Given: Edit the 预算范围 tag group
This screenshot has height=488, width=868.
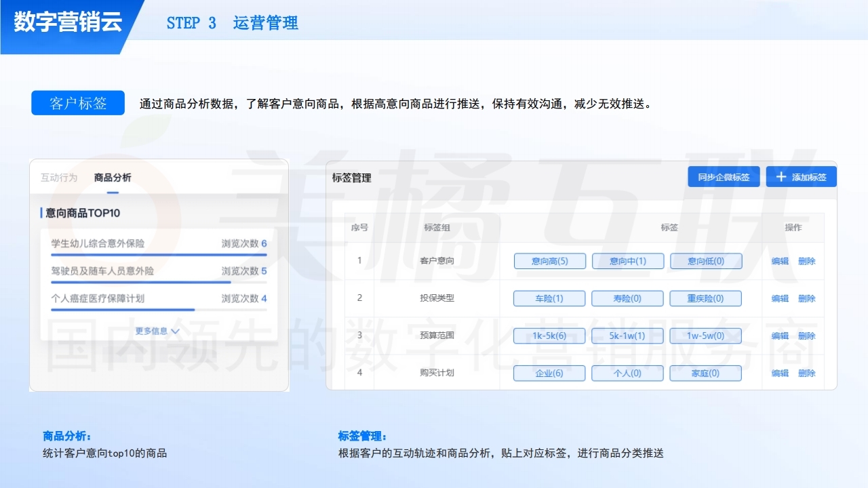Looking at the screenshot, I should [780, 335].
